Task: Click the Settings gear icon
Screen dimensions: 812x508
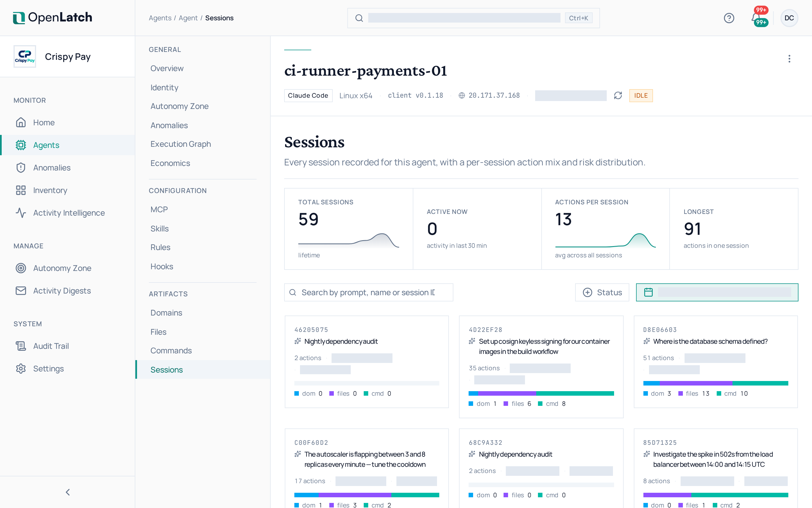Action: click(x=21, y=369)
